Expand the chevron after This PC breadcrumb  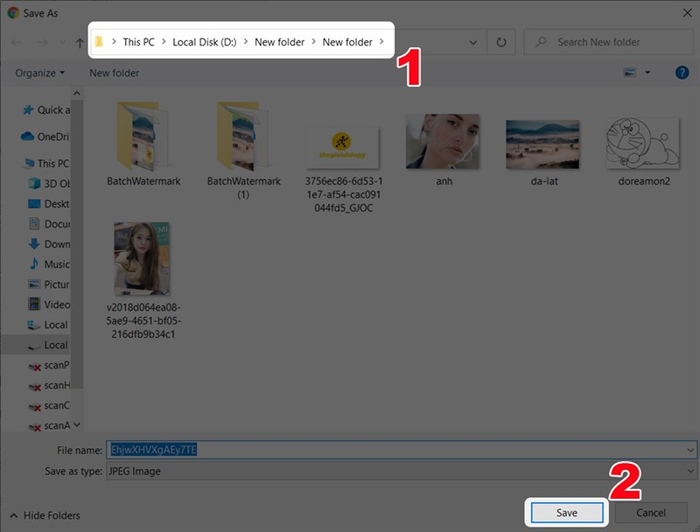tap(163, 42)
